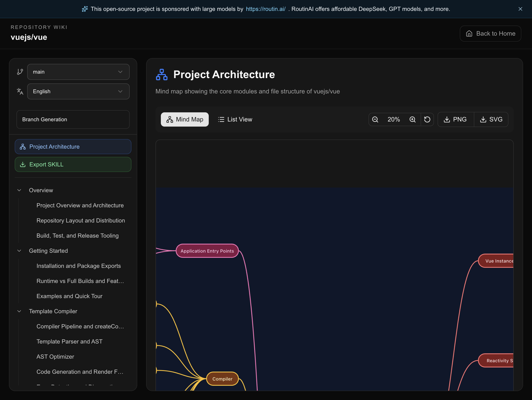Collapse the Getting Started section

pos(19,251)
